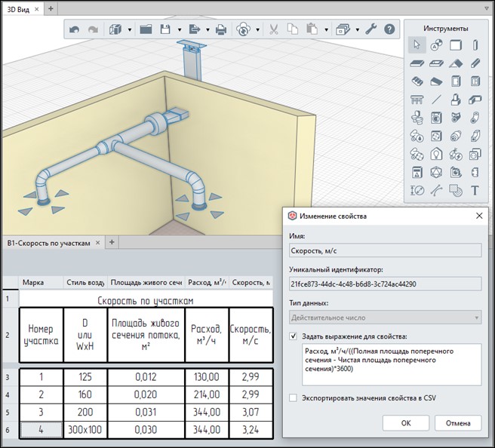The height and width of the screenshot is (448, 495).
Task: Select the toilet sanitary equipment tool
Action: click(x=417, y=118)
